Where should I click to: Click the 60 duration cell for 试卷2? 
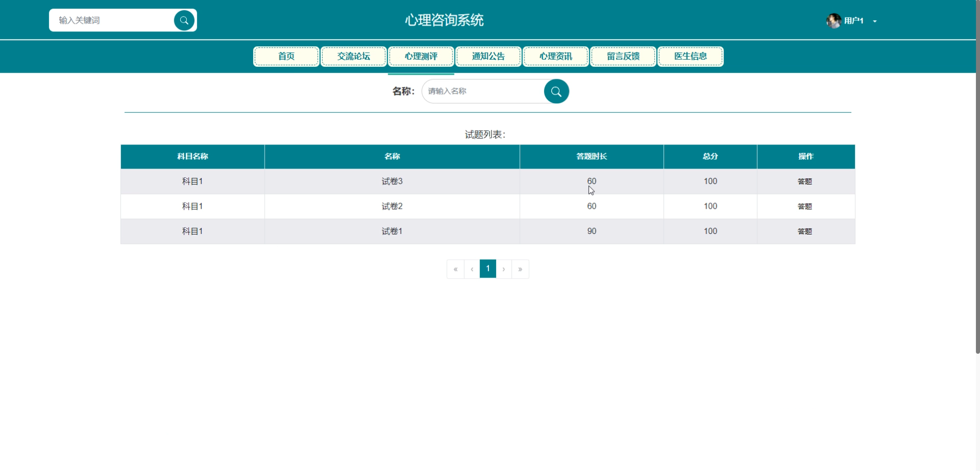[x=592, y=206]
